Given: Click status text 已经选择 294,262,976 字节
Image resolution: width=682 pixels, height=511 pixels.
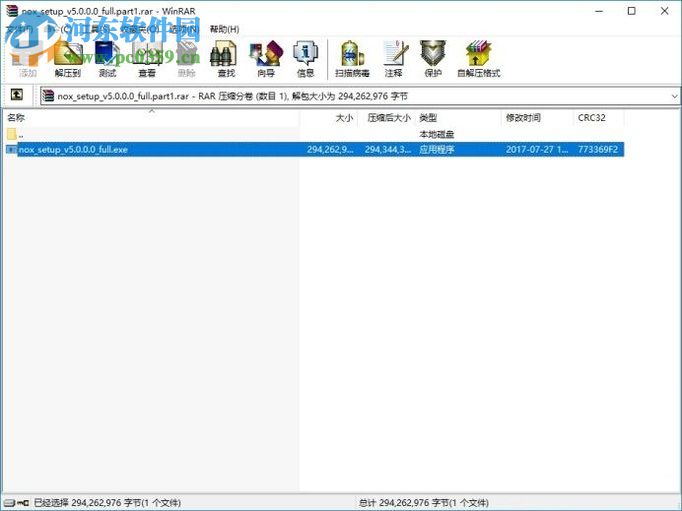Looking at the screenshot, I should pyautogui.click(x=107, y=503).
